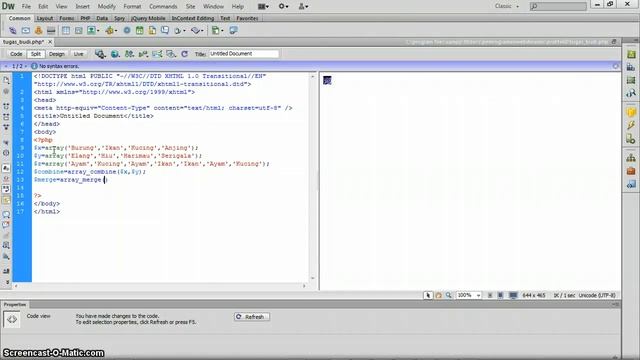Select the Zoom tool magnifier in status bar
This screenshot has width=640, height=360.
pyautogui.click(x=449, y=295)
